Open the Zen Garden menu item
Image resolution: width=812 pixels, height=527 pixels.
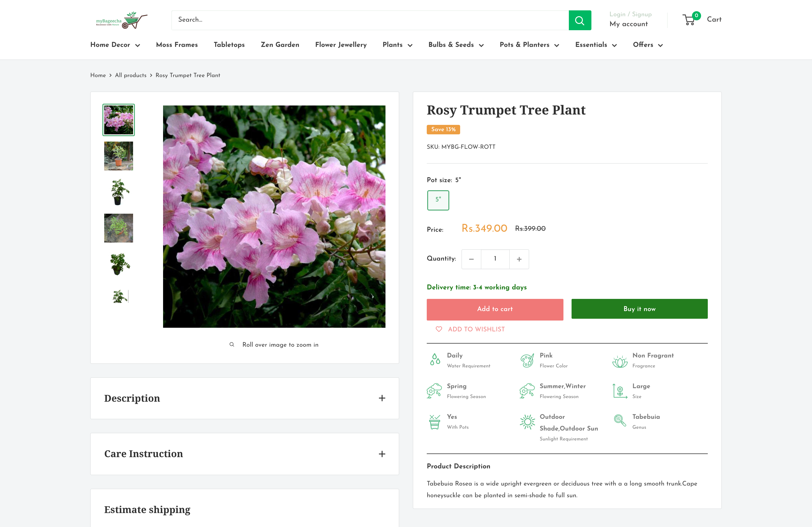tap(280, 45)
